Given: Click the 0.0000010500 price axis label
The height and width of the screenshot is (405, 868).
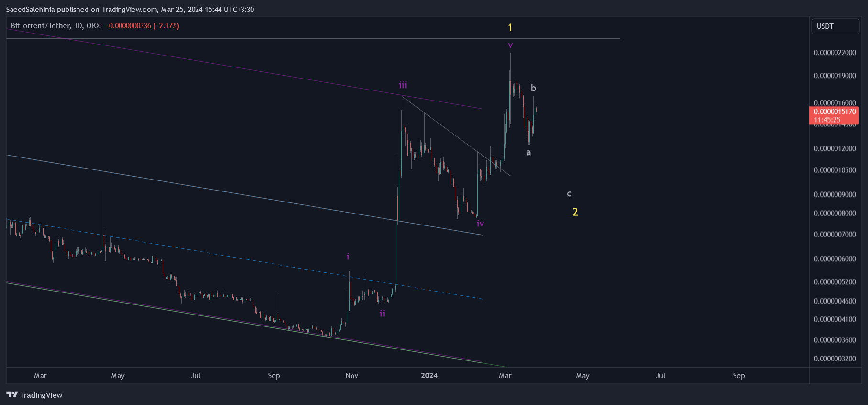Looking at the screenshot, I should [835, 170].
